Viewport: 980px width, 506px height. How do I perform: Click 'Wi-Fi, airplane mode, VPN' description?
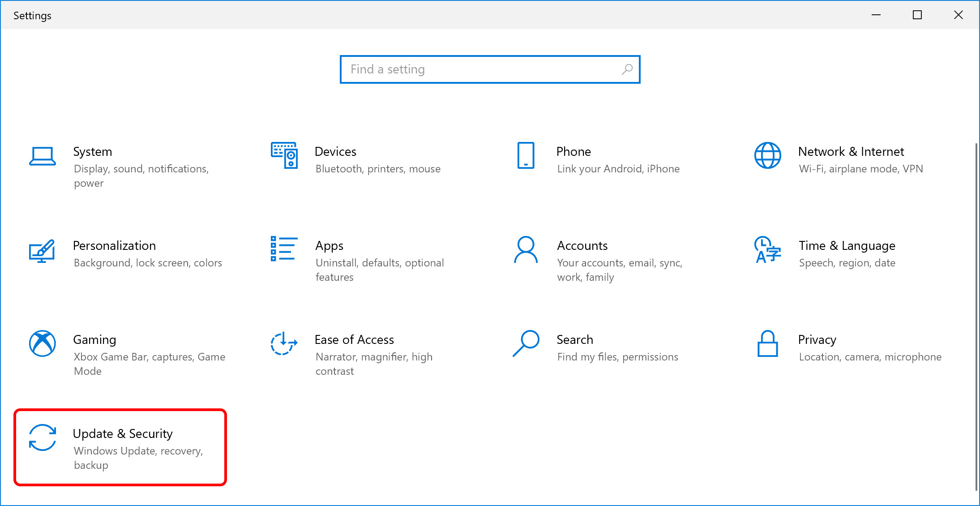pos(861,169)
